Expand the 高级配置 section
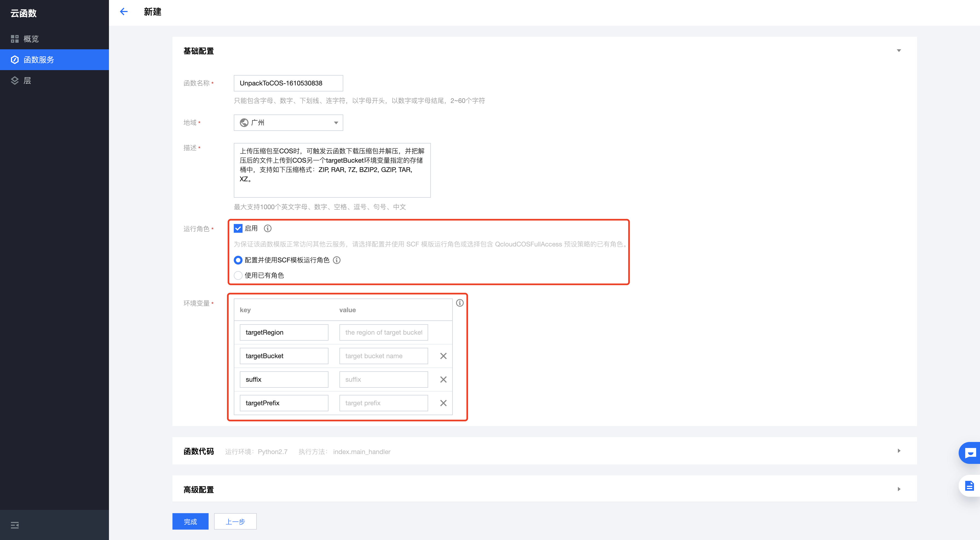 point(899,489)
